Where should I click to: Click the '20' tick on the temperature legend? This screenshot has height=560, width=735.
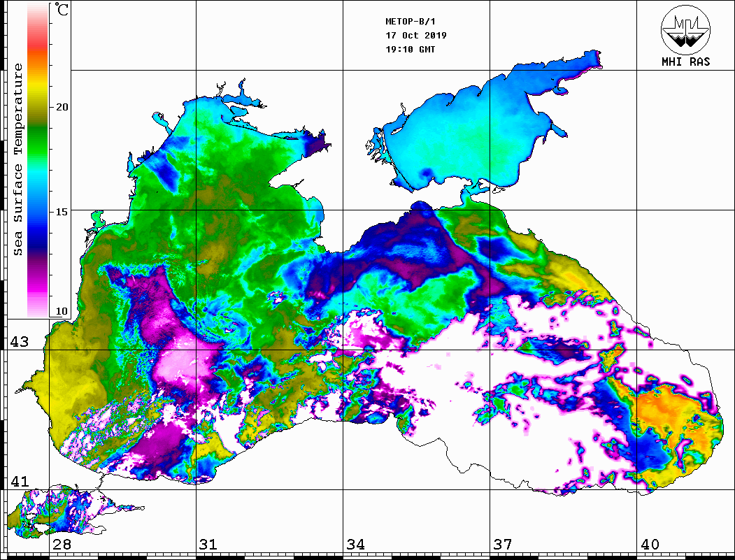coord(62,107)
